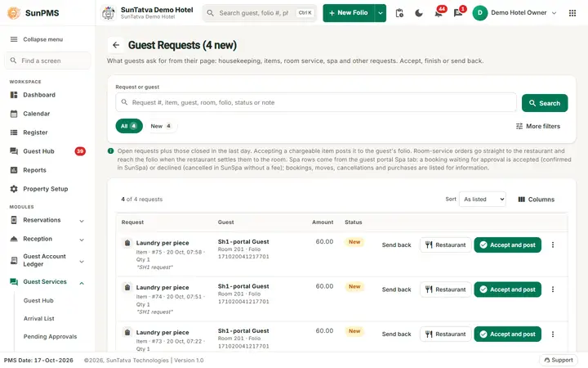The image size is (588, 368).
Task: Click laundry item icon for request #73
Action: tap(127, 332)
